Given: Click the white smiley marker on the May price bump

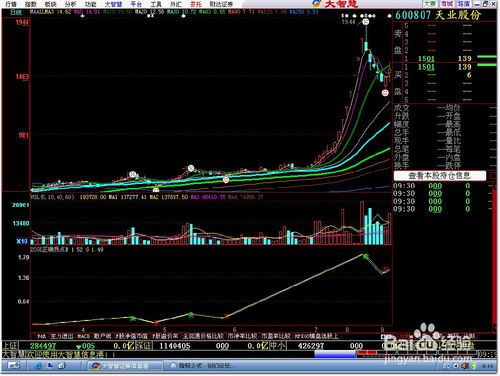Looking at the screenshot, I should coord(191,168).
